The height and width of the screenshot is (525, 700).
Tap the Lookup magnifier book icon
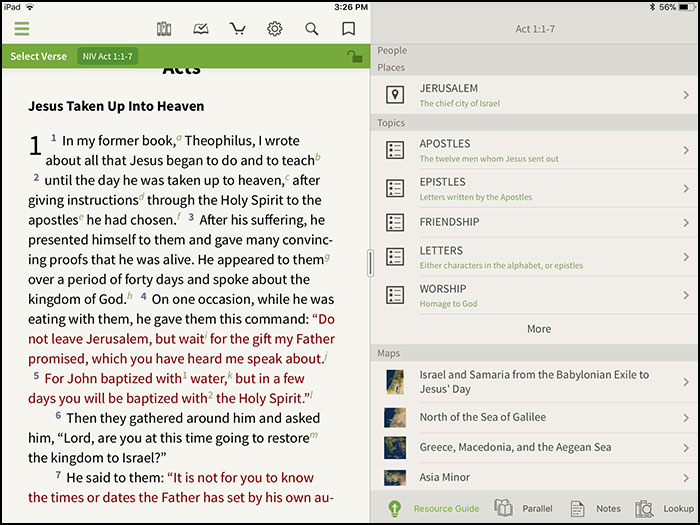[645, 508]
